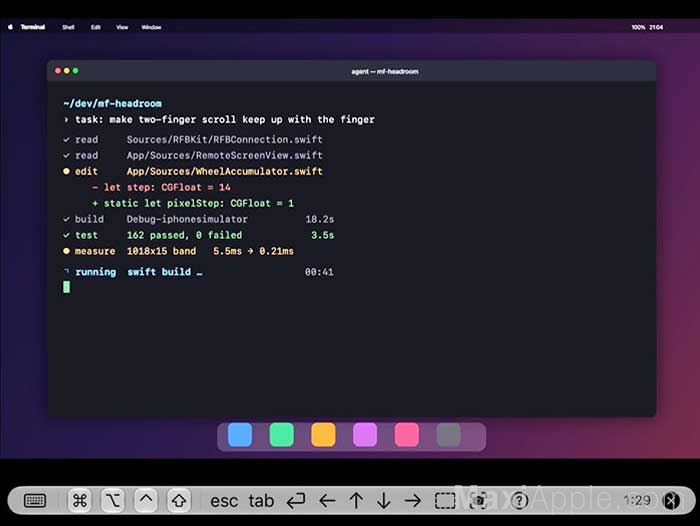Click added line 'static let pixelStep'
Screen dimensions: 700x526
coord(193,204)
